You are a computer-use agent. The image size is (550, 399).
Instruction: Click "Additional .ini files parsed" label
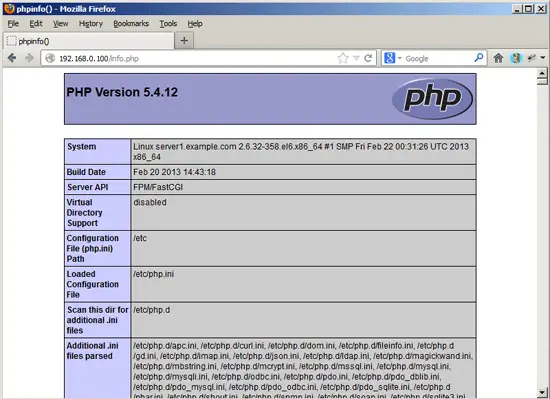[92, 351]
